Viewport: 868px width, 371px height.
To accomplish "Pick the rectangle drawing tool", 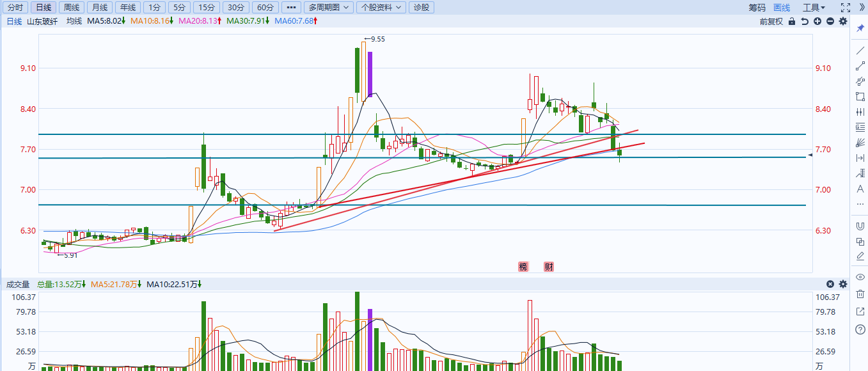I will point(860,97).
